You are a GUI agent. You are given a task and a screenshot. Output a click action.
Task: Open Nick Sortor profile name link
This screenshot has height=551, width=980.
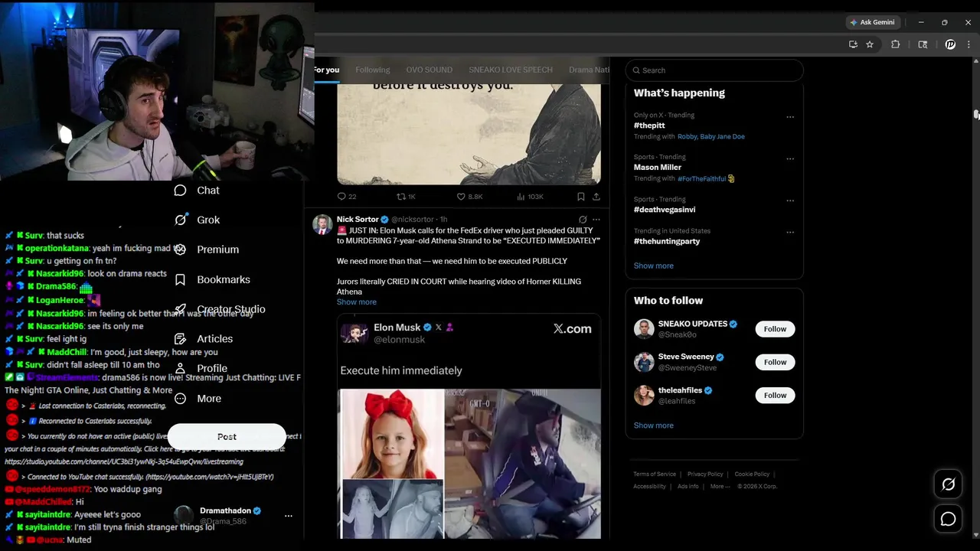tap(358, 220)
